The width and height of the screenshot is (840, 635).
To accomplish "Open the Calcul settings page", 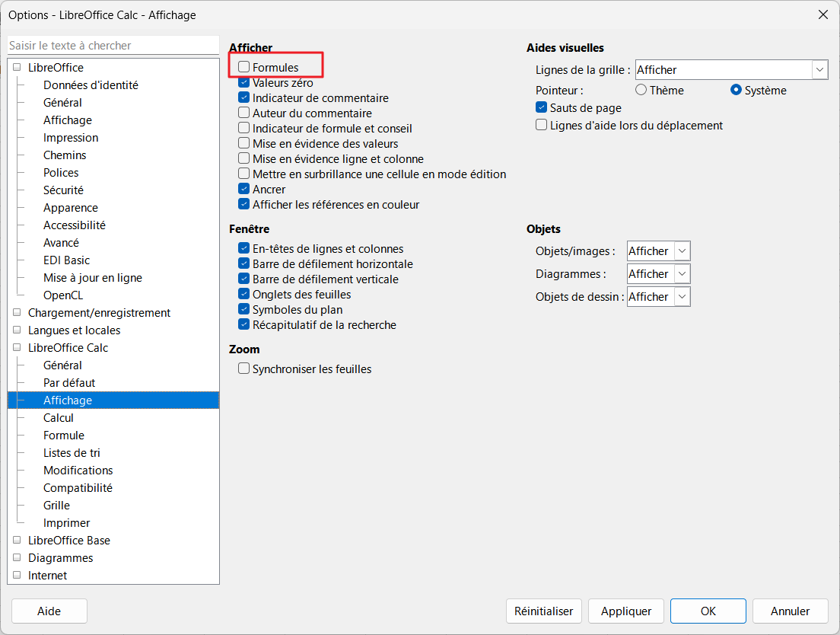I will pyautogui.click(x=59, y=417).
